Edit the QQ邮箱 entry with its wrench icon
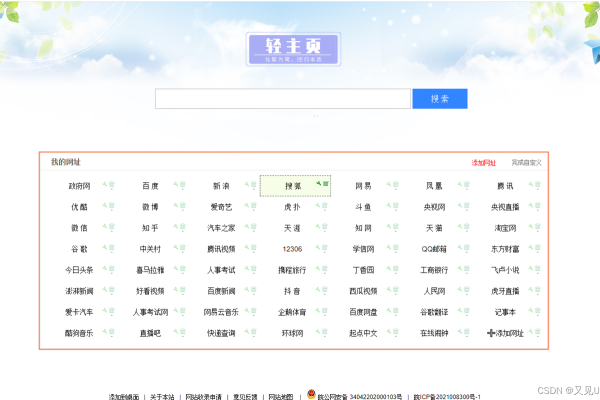This screenshot has height=400, width=600. point(460,248)
